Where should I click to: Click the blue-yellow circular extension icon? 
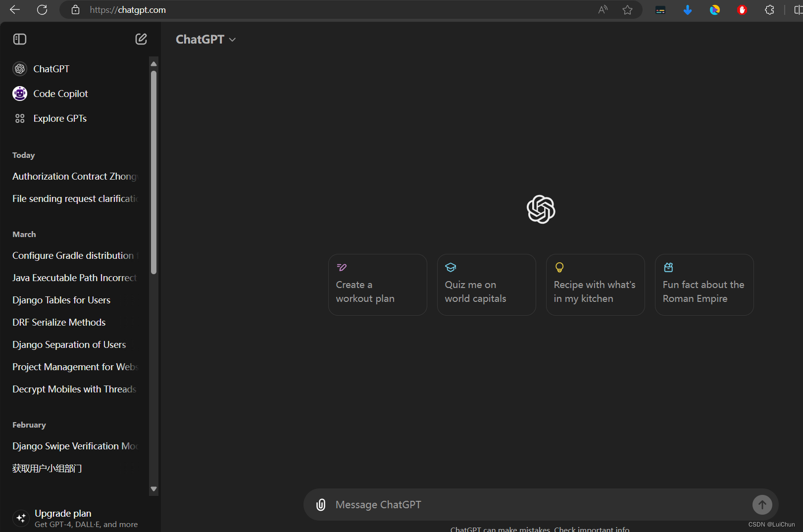[715, 10]
